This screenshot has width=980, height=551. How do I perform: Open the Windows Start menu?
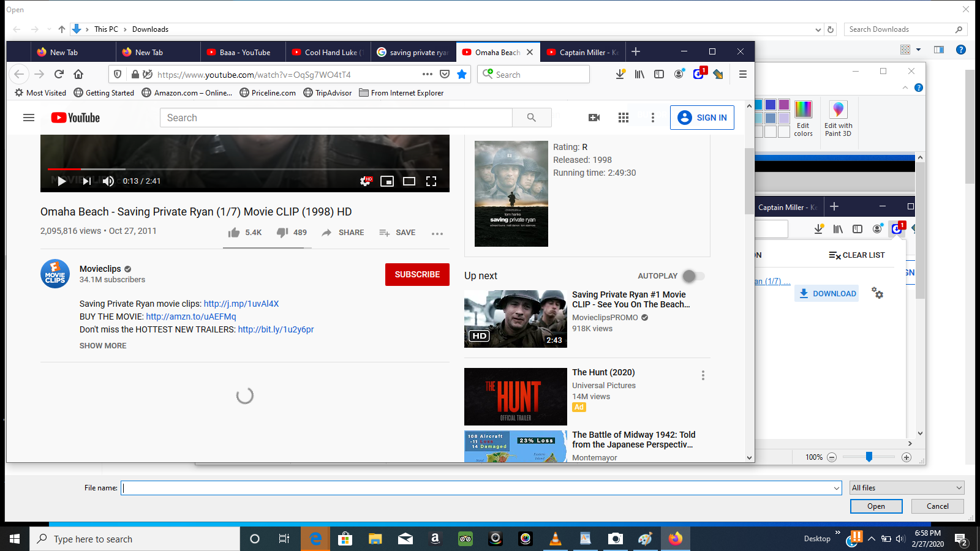point(15,539)
